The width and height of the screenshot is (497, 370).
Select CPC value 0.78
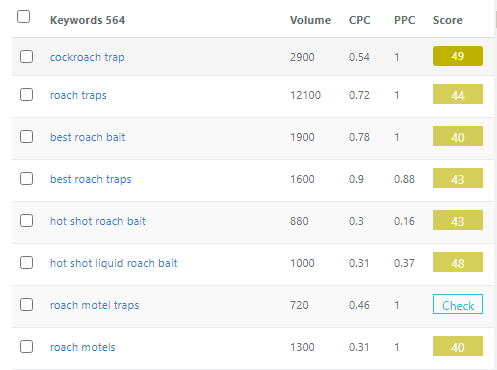(x=359, y=137)
